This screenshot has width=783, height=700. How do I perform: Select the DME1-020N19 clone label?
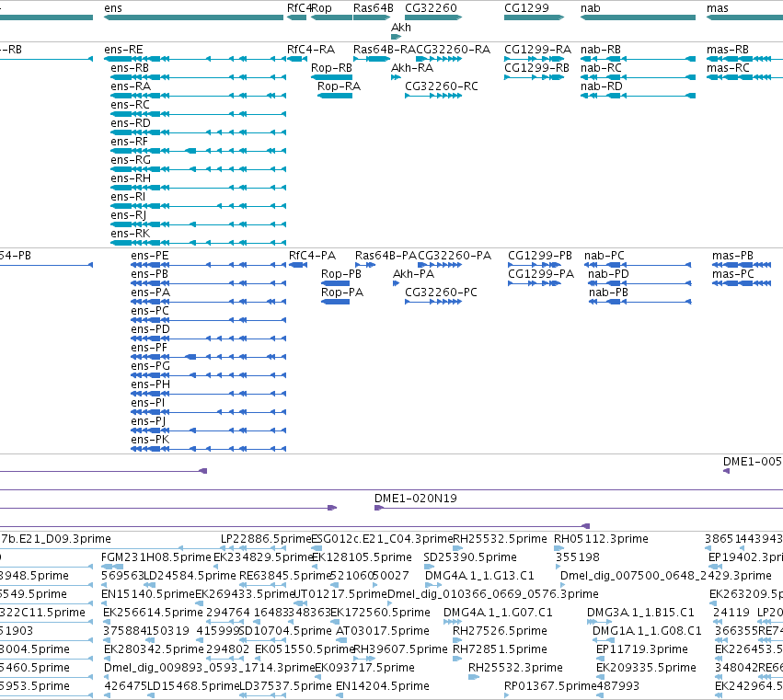416,499
